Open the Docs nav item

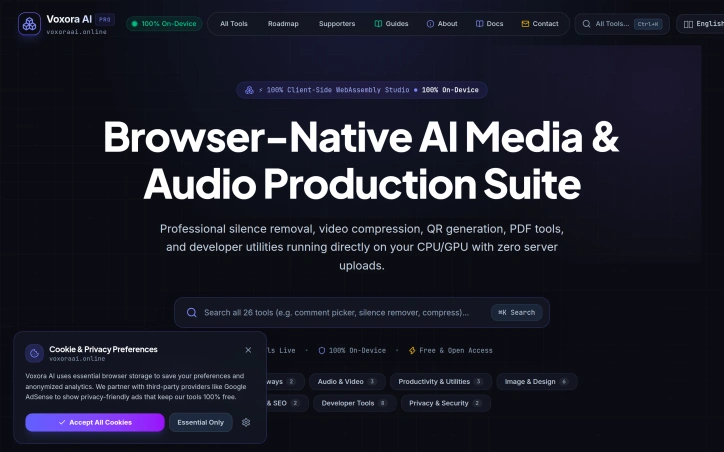[x=489, y=24]
